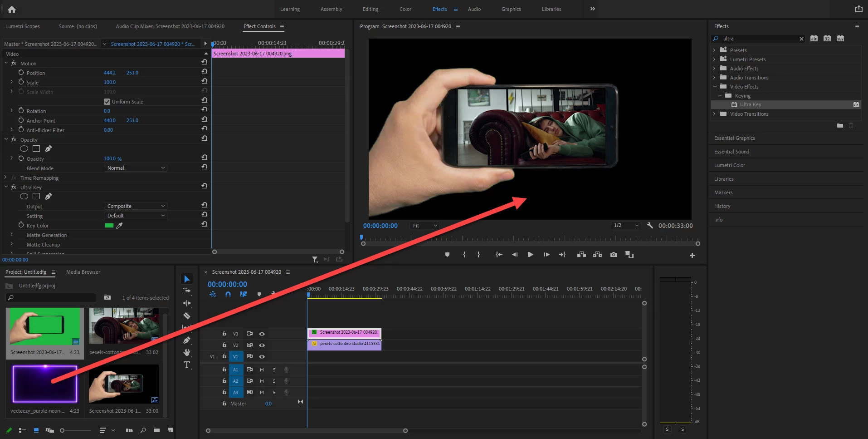Open the Ultra Key Output dropdown
Image resolution: width=868 pixels, height=439 pixels.
click(136, 206)
